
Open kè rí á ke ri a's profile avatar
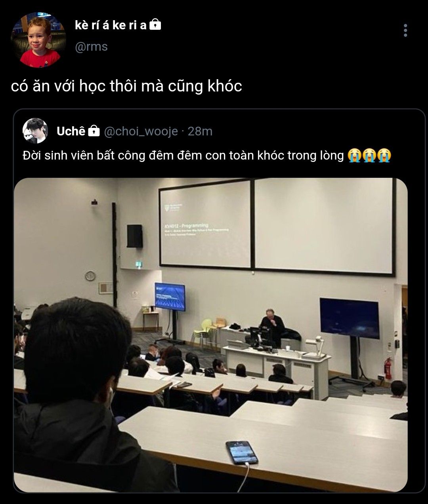point(38,40)
